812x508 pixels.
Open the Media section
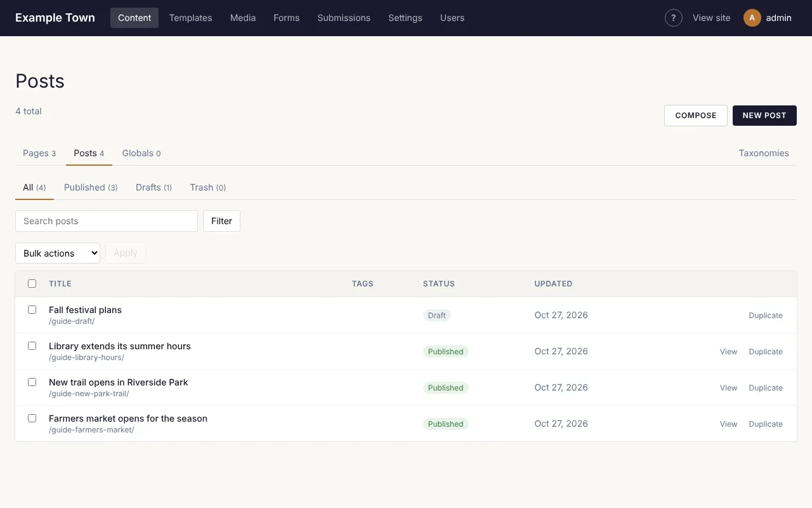coord(243,18)
